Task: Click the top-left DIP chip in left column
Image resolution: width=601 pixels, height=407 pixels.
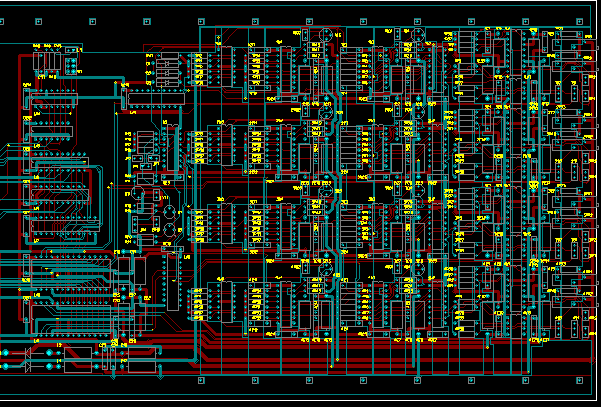Action: click(x=52, y=102)
